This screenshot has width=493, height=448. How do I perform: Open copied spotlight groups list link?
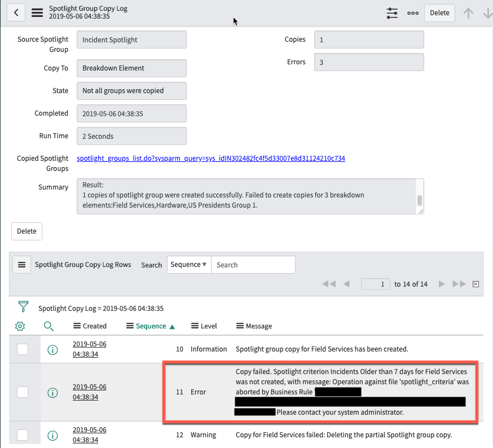(211, 158)
